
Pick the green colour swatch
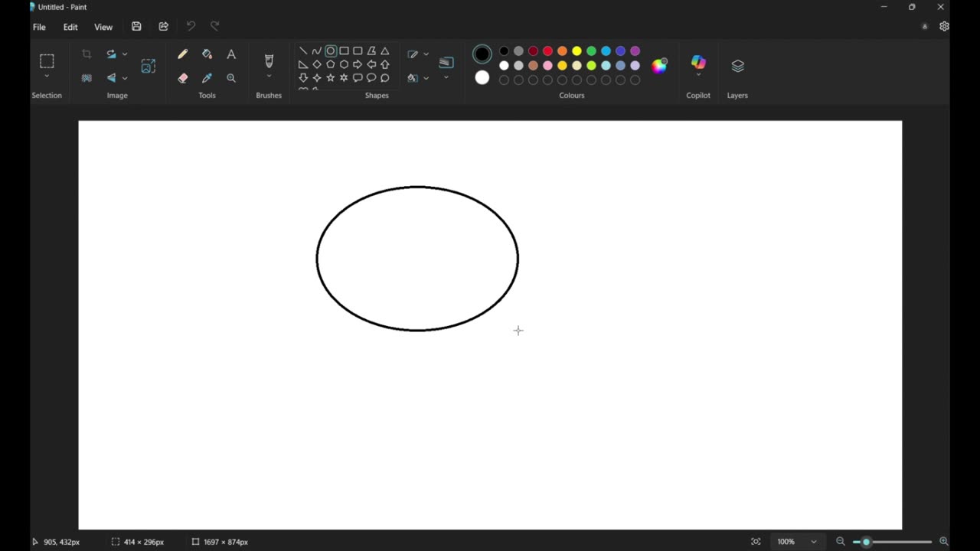coord(591,51)
